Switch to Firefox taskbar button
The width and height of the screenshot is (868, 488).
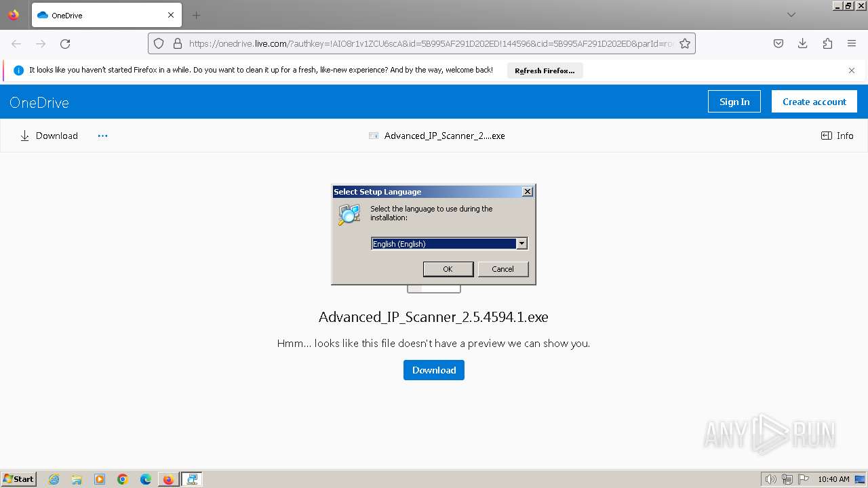(168, 479)
